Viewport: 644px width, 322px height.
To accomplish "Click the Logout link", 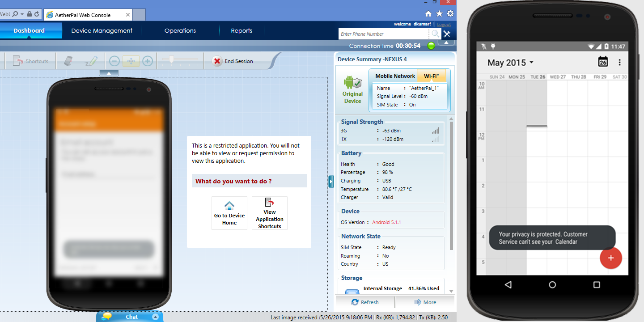I will click(x=444, y=25).
